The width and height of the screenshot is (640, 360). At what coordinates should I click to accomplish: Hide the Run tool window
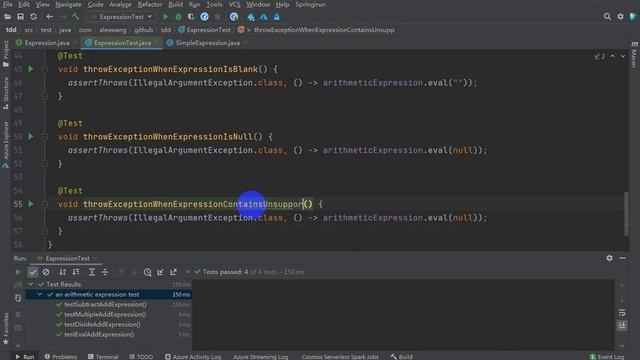[x=622, y=258]
